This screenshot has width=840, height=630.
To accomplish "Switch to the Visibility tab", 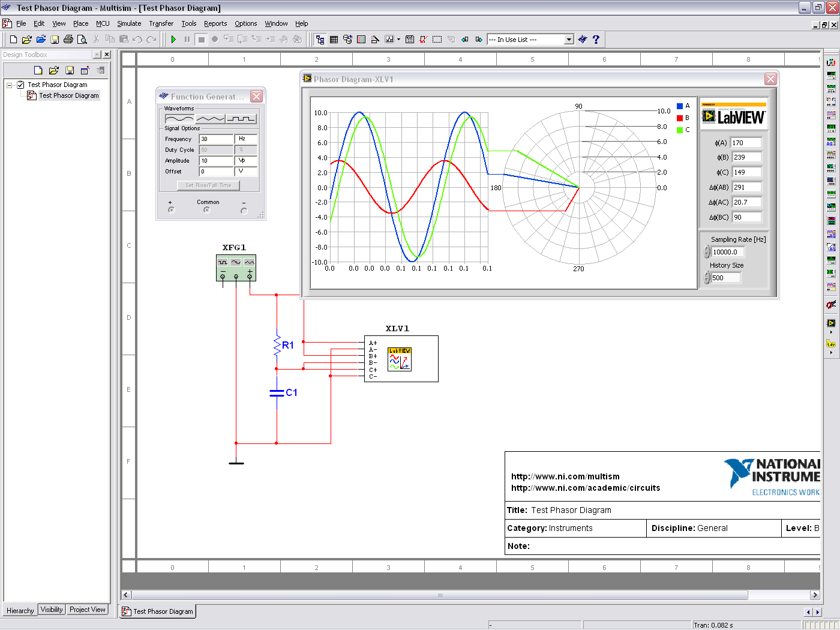I will 51,610.
